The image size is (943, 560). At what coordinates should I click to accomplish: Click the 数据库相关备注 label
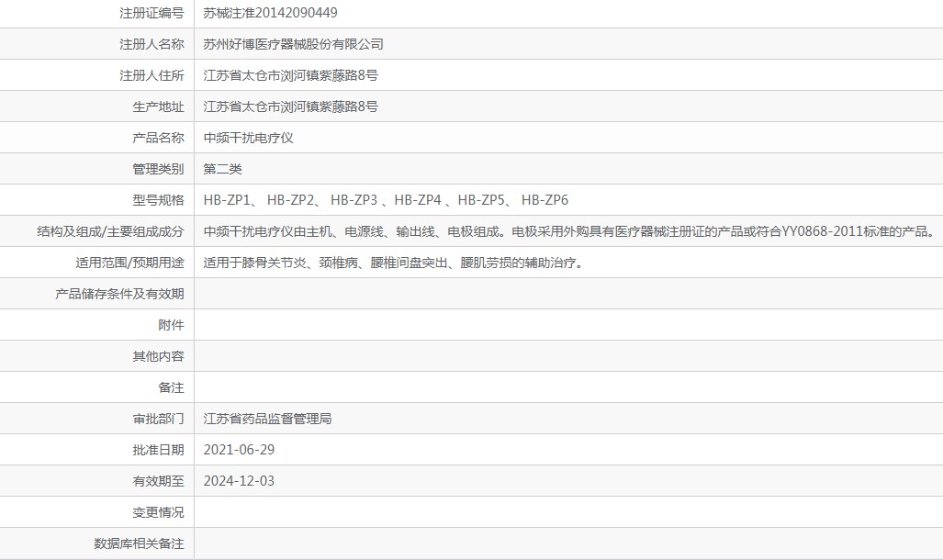pyautogui.click(x=139, y=543)
